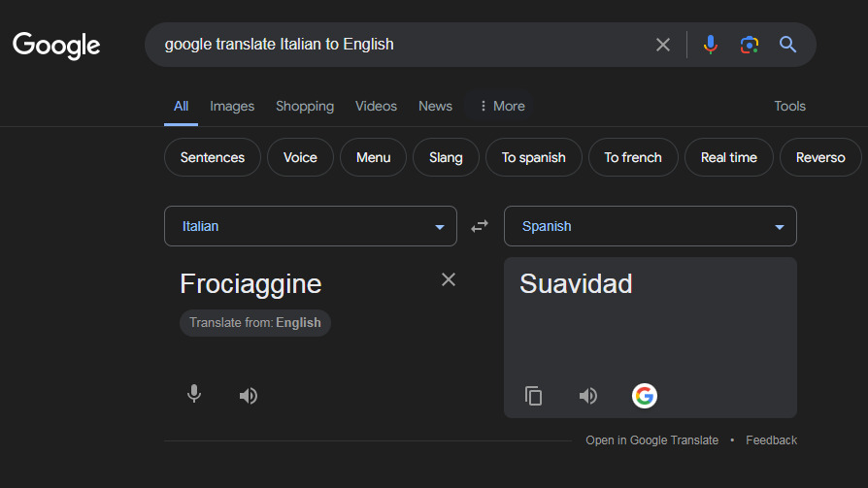Go to the Videos tab
The width and height of the screenshot is (868, 488).
tap(376, 106)
